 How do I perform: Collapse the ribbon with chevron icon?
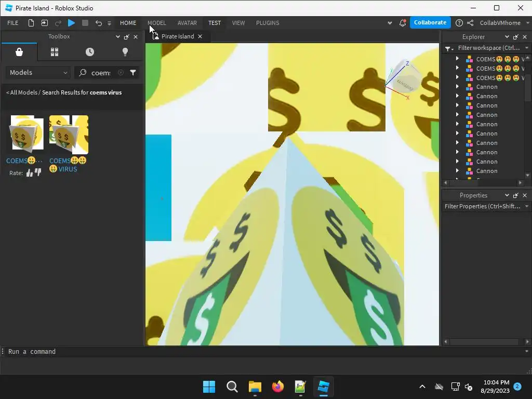(390, 23)
